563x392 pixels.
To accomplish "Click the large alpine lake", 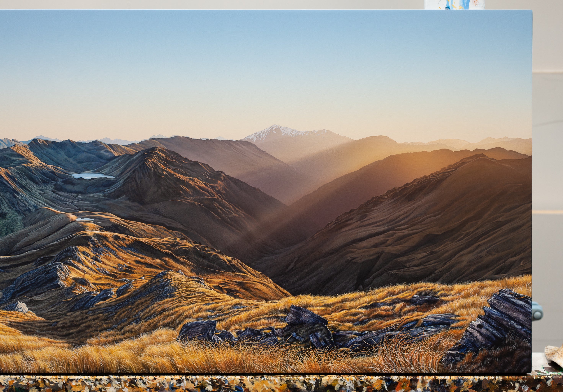I will [92, 176].
